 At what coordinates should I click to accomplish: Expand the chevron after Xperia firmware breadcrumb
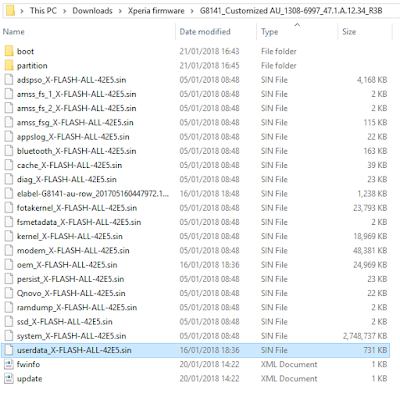pyautogui.click(x=192, y=11)
